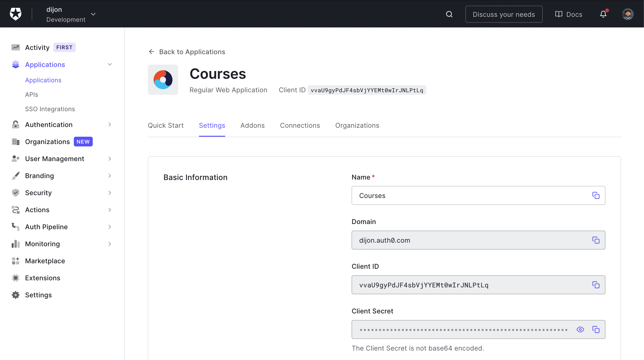This screenshot has width=644, height=360.
Task: Click the Basic Information heading
Action: 195,177
